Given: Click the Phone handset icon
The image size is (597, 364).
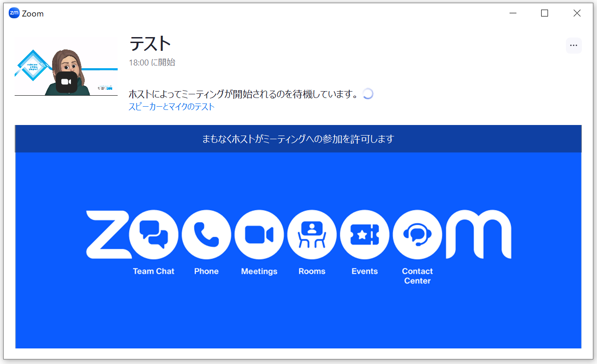Looking at the screenshot, I should click(x=206, y=234).
